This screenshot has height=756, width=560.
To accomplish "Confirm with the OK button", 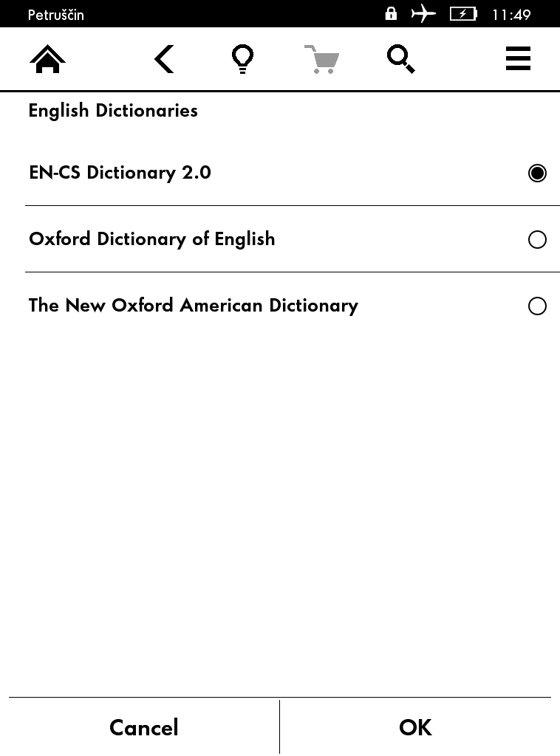I will (415, 728).
